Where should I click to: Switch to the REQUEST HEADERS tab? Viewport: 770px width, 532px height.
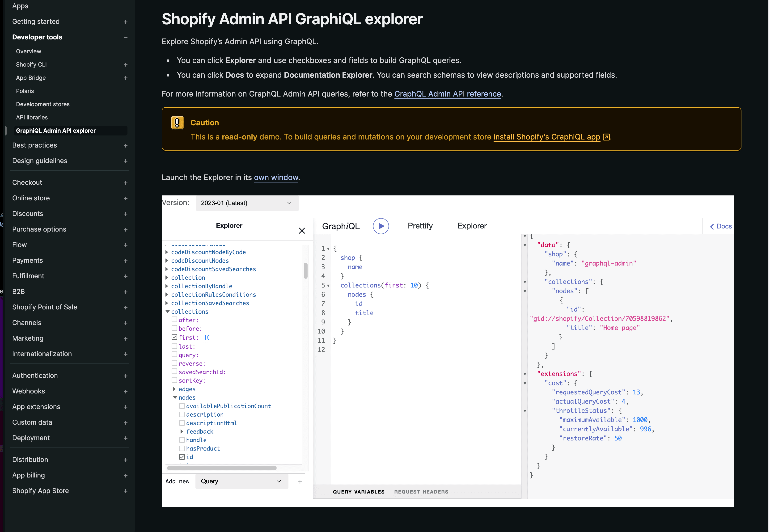[x=421, y=492]
